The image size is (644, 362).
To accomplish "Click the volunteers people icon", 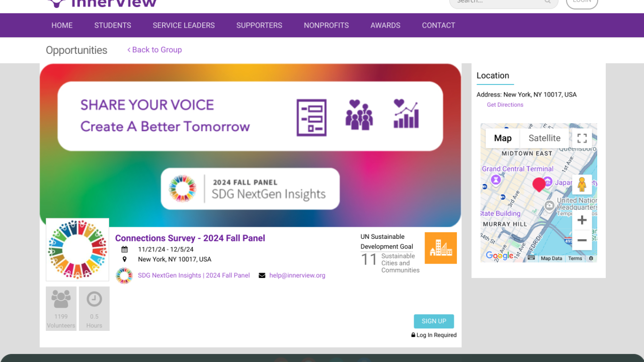I will (x=61, y=299).
